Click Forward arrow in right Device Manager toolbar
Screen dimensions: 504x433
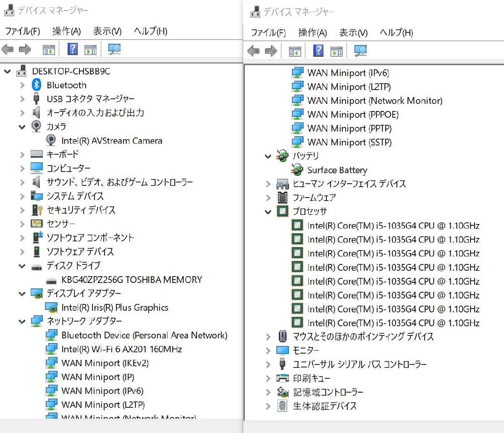click(271, 51)
